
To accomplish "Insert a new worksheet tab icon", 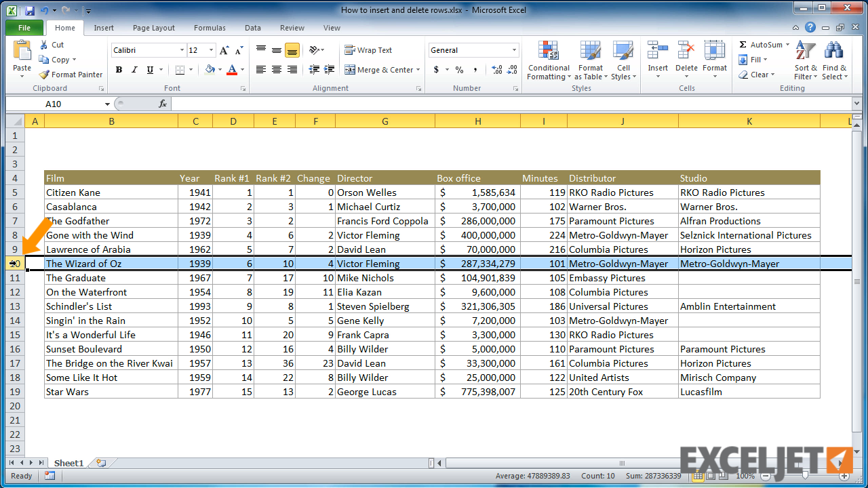I will [101, 463].
